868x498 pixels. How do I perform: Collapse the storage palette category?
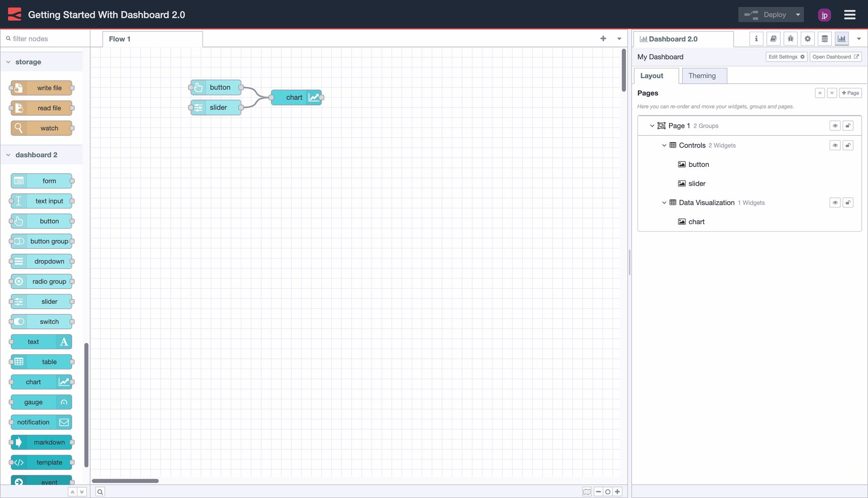tap(8, 62)
